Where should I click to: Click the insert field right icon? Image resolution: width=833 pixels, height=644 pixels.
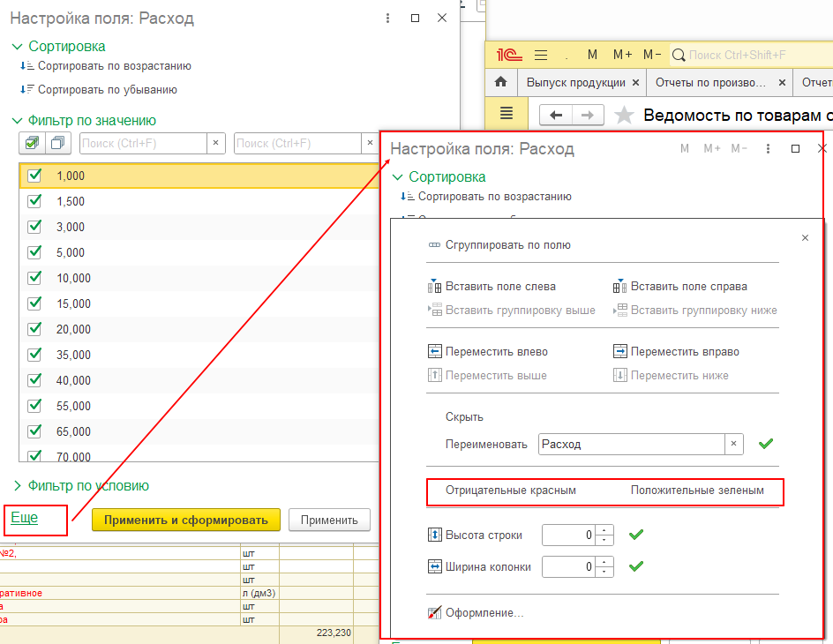619,287
